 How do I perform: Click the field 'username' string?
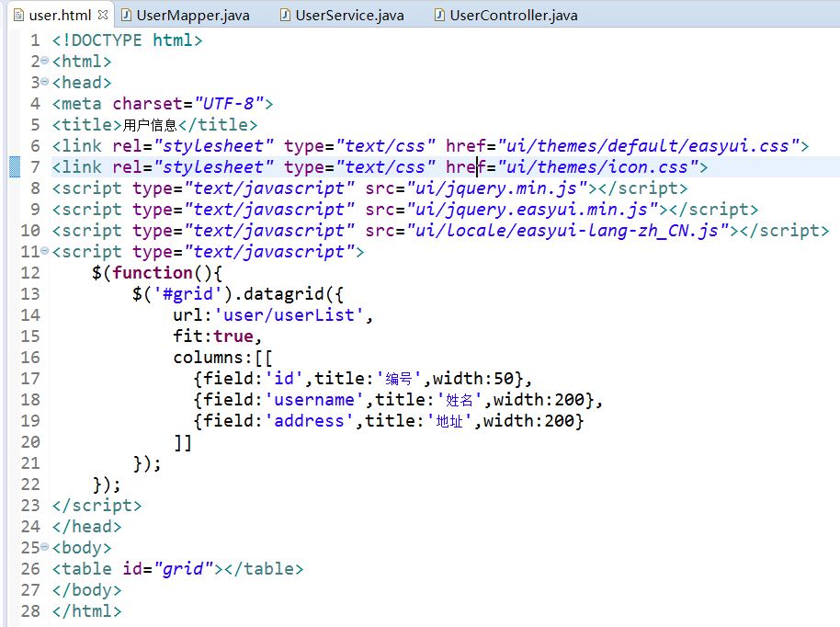pyautogui.click(x=314, y=400)
